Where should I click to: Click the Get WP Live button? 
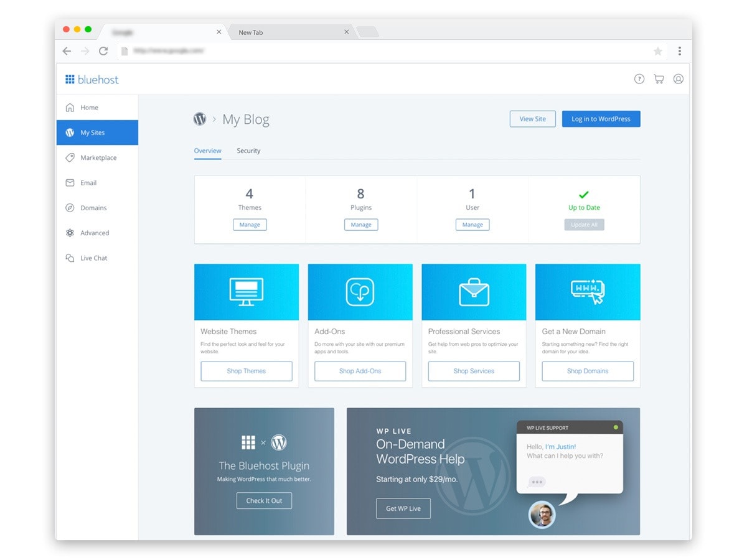[403, 508]
